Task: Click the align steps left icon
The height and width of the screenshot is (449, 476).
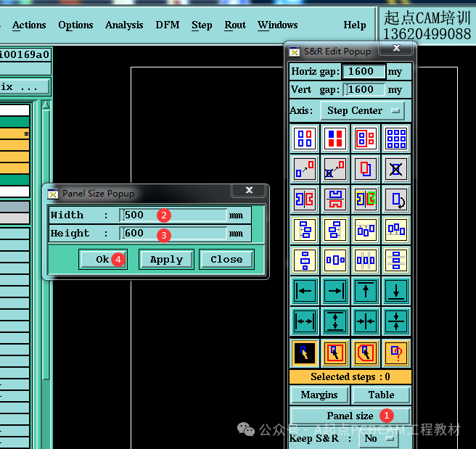Action: (x=305, y=230)
